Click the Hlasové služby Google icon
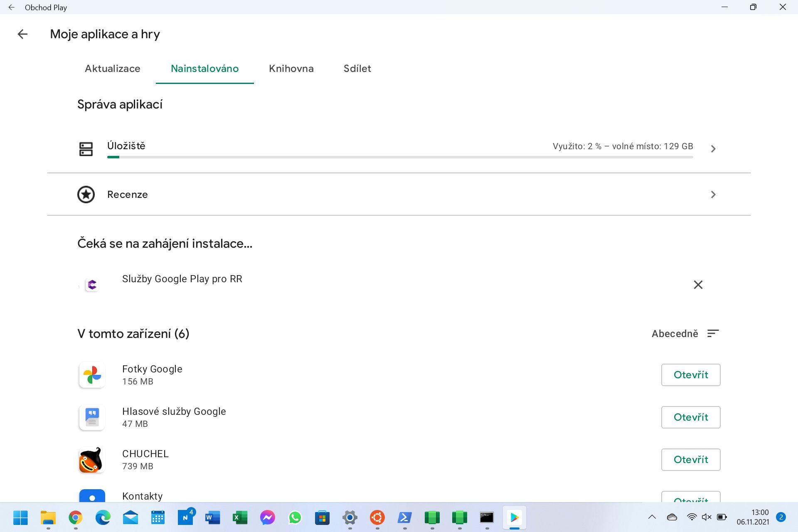 pyautogui.click(x=92, y=417)
